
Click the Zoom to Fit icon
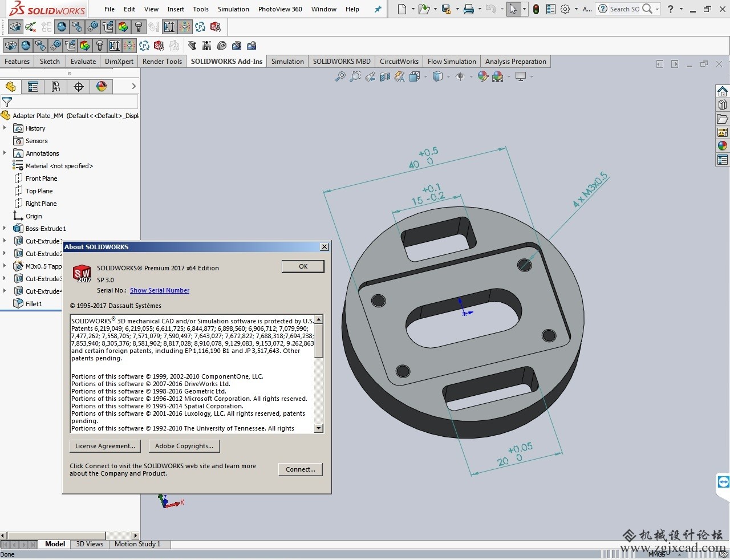[340, 76]
